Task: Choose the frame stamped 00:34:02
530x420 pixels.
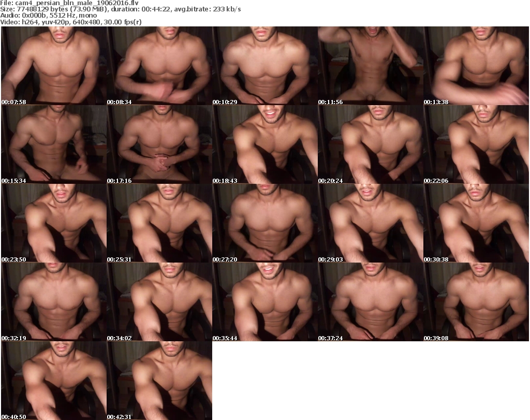Action: 159,302
